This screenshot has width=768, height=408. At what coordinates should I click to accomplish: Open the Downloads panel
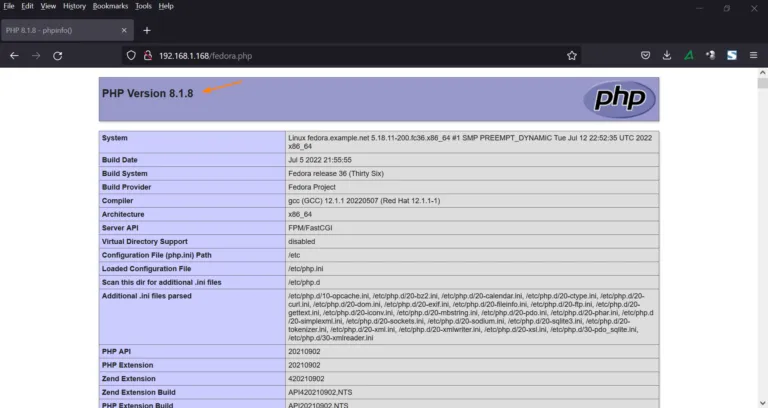[667, 55]
